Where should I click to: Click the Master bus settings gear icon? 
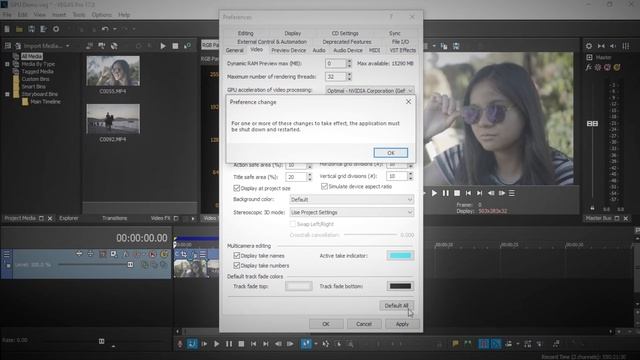589,46
